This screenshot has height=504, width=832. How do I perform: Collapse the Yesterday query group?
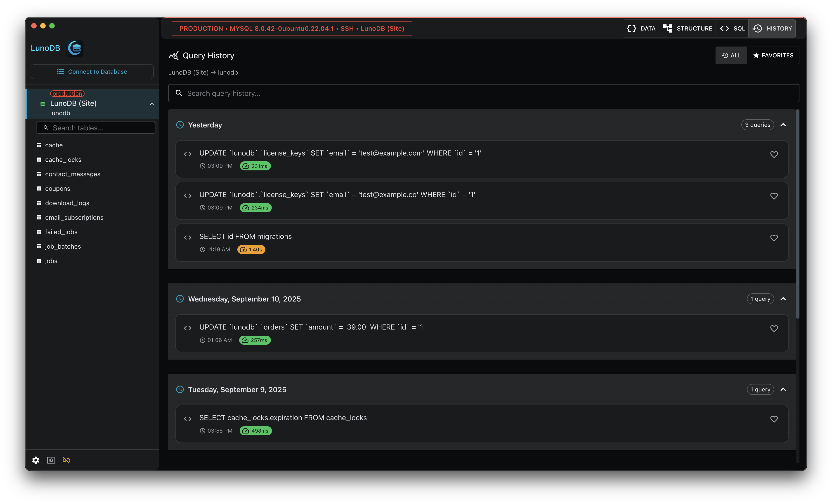coord(783,125)
